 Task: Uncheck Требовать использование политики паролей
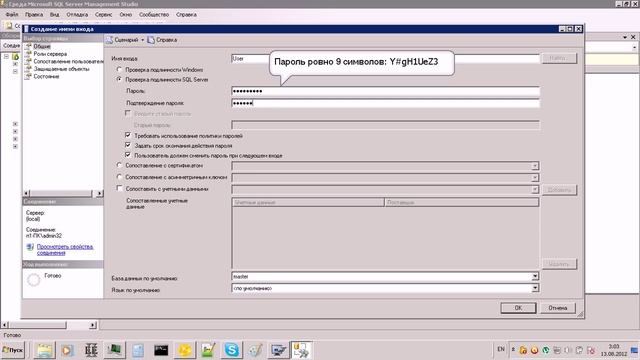tap(128, 135)
